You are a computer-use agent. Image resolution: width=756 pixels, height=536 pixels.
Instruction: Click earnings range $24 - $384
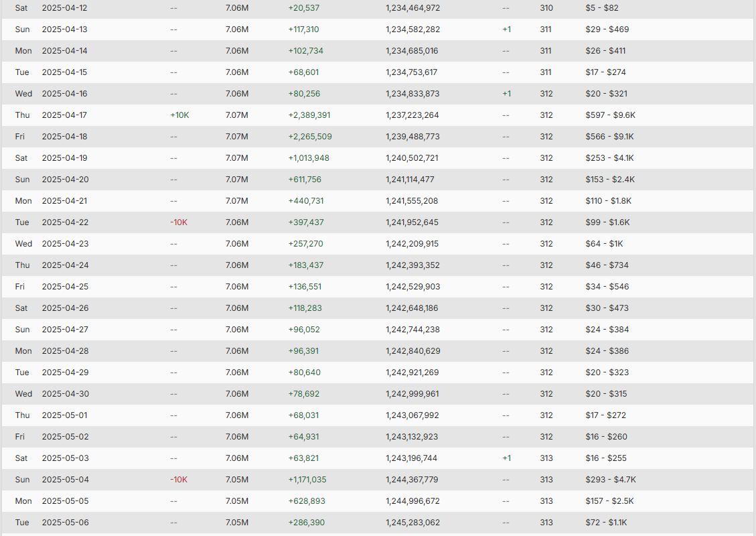point(607,330)
